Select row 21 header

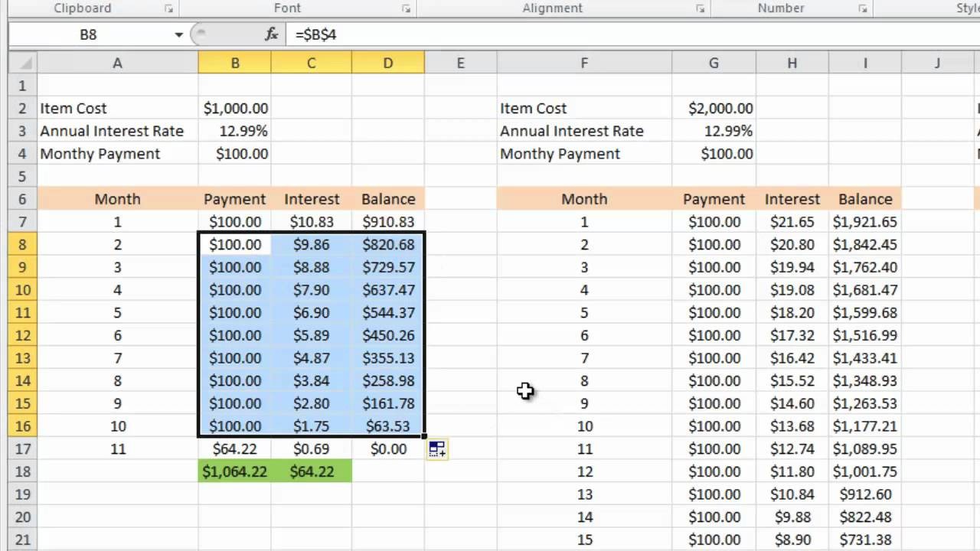pos(22,540)
